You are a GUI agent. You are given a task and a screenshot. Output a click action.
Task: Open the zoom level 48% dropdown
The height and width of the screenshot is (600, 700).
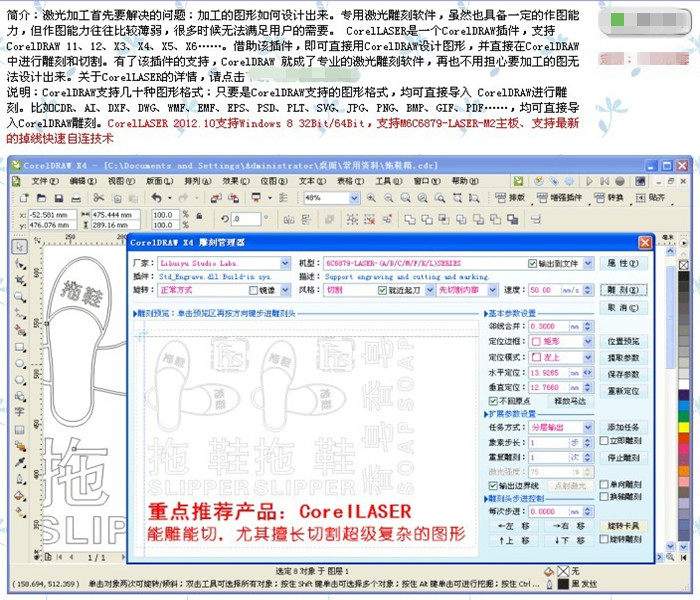pyautogui.click(x=354, y=198)
